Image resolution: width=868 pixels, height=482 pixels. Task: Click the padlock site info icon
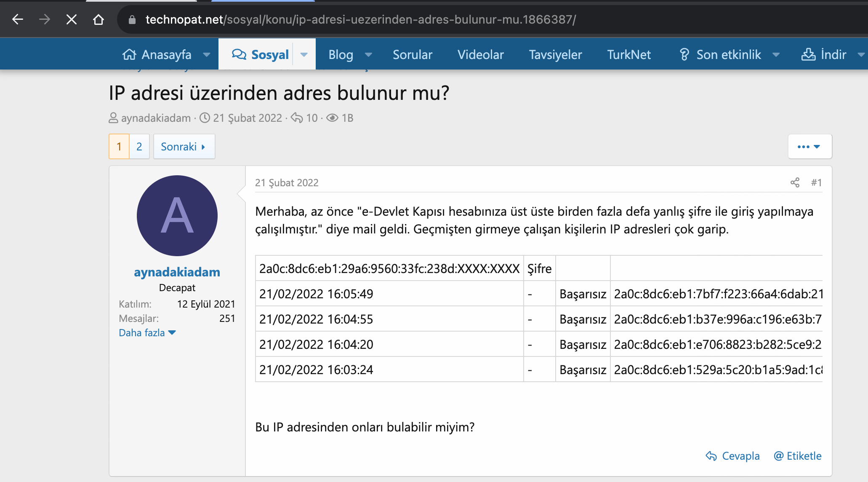click(x=132, y=19)
